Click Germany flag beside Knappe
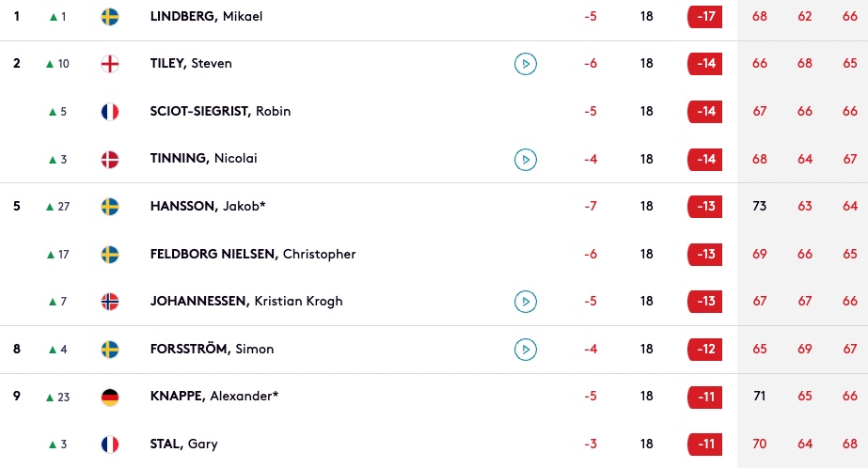Image resolution: width=868 pixels, height=468 pixels. click(x=110, y=397)
